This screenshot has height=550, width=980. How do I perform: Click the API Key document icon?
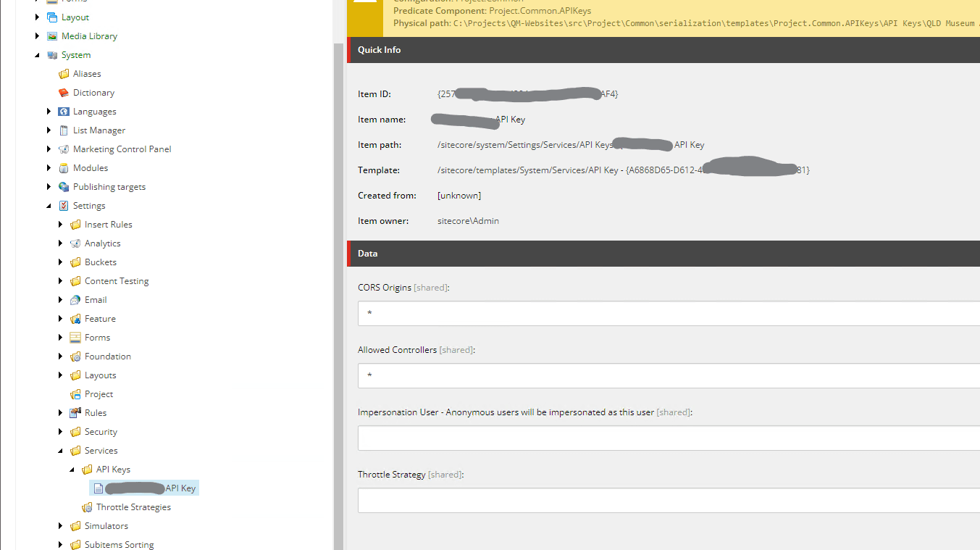pyautogui.click(x=99, y=488)
